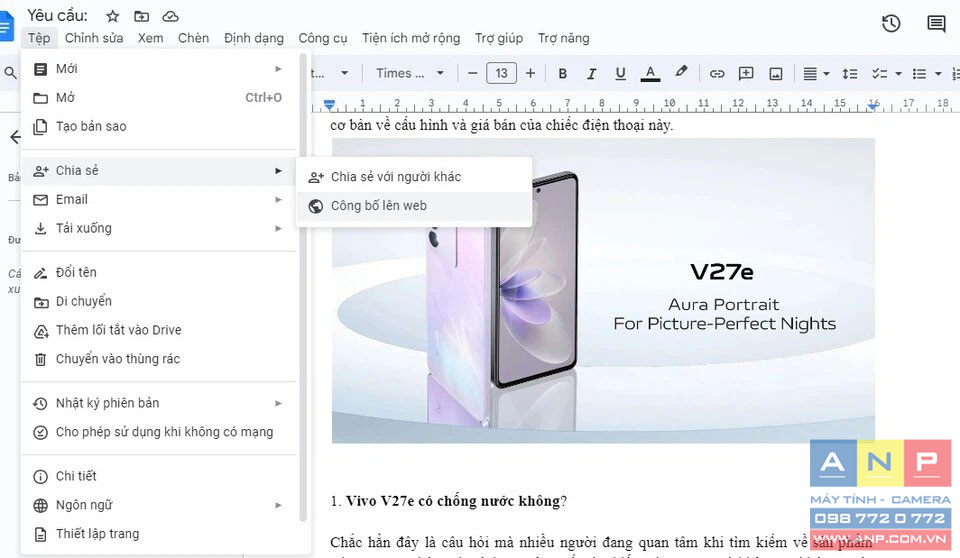Click the bulleted list icon
This screenshot has width=960, height=558.
coord(919,74)
